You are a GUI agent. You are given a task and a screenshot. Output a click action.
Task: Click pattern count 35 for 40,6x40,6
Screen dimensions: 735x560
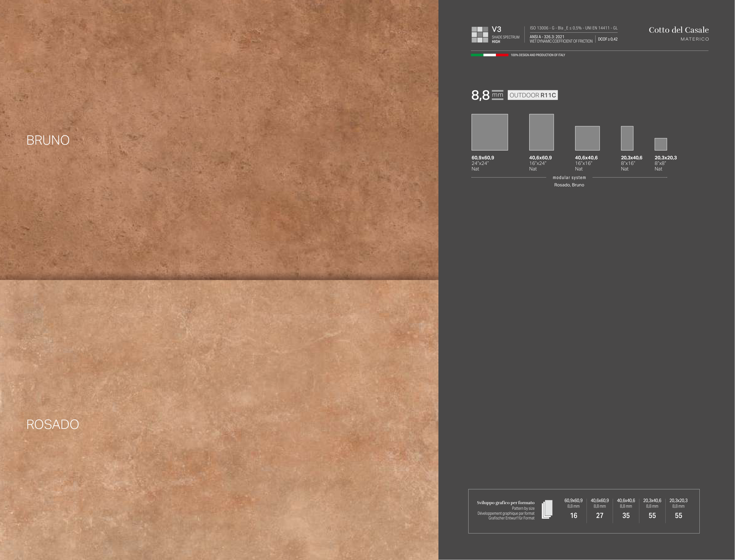[x=626, y=516]
